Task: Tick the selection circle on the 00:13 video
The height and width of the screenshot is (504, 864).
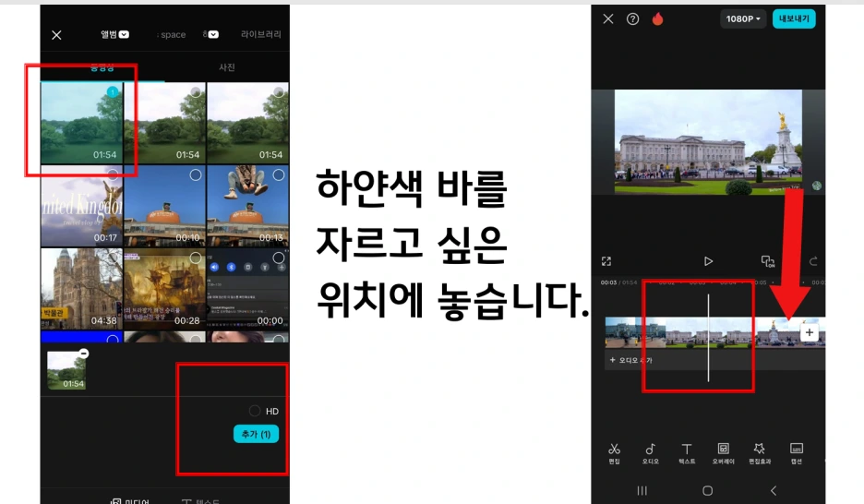Action: (278, 175)
